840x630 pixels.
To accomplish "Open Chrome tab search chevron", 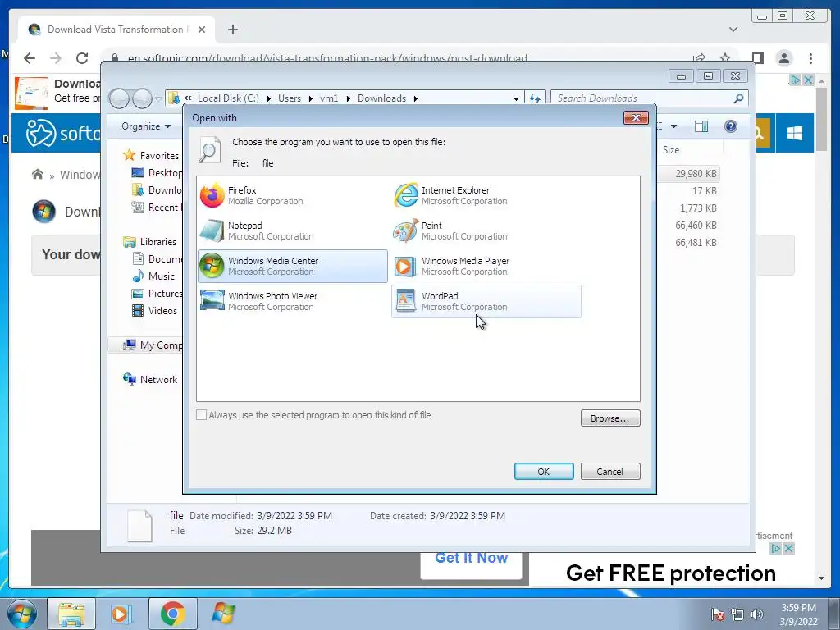I will (x=733, y=30).
